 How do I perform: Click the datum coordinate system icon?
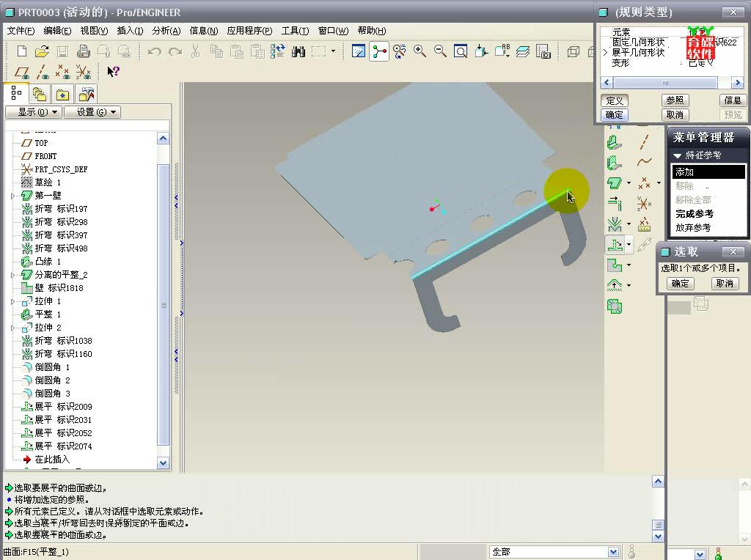pyautogui.click(x=644, y=204)
